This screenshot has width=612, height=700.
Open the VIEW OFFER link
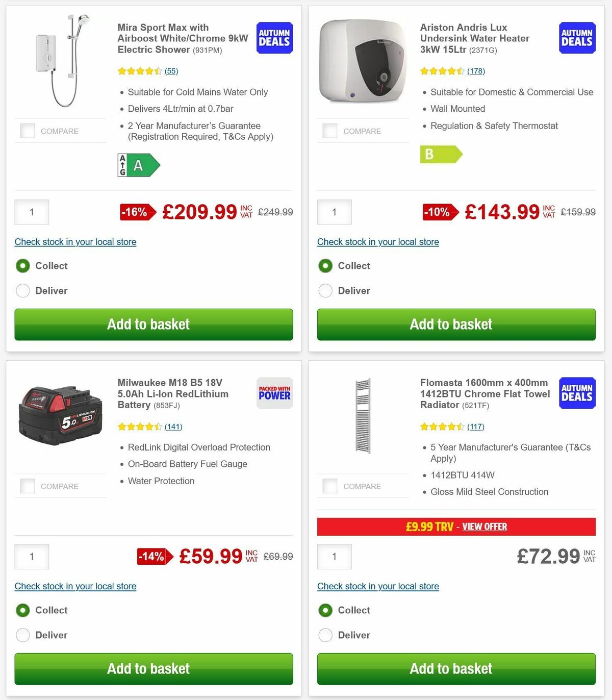(x=484, y=527)
